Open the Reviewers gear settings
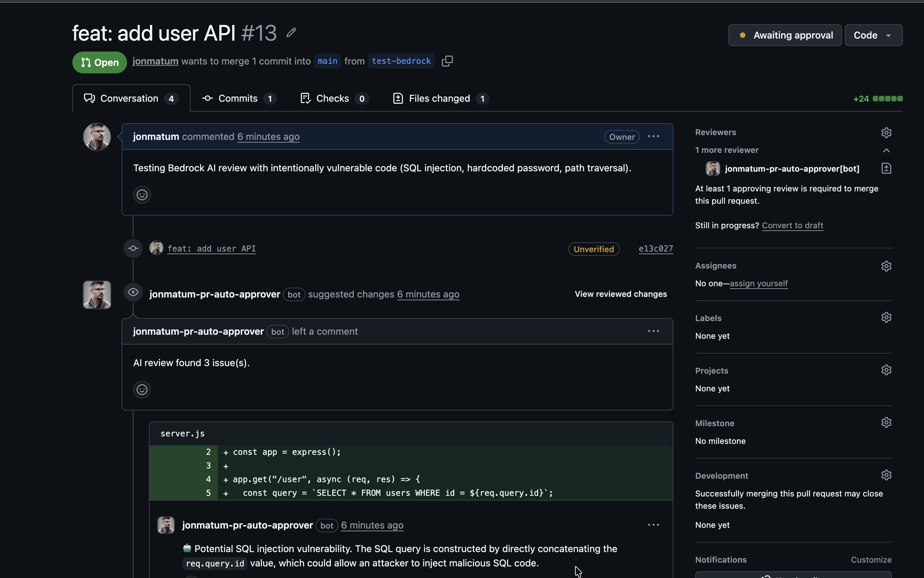Image resolution: width=924 pixels, height=578 pixels. pos(886,133)
